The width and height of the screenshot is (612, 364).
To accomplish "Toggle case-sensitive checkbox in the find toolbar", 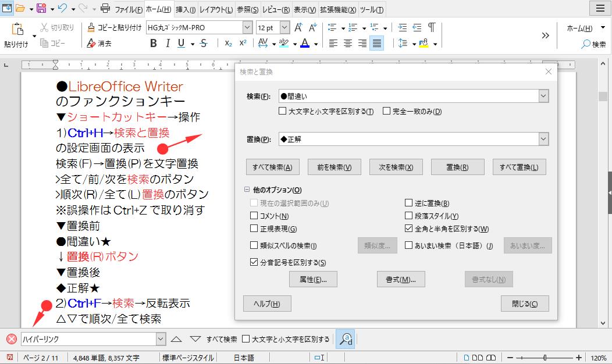I will (x=245, y=339).
